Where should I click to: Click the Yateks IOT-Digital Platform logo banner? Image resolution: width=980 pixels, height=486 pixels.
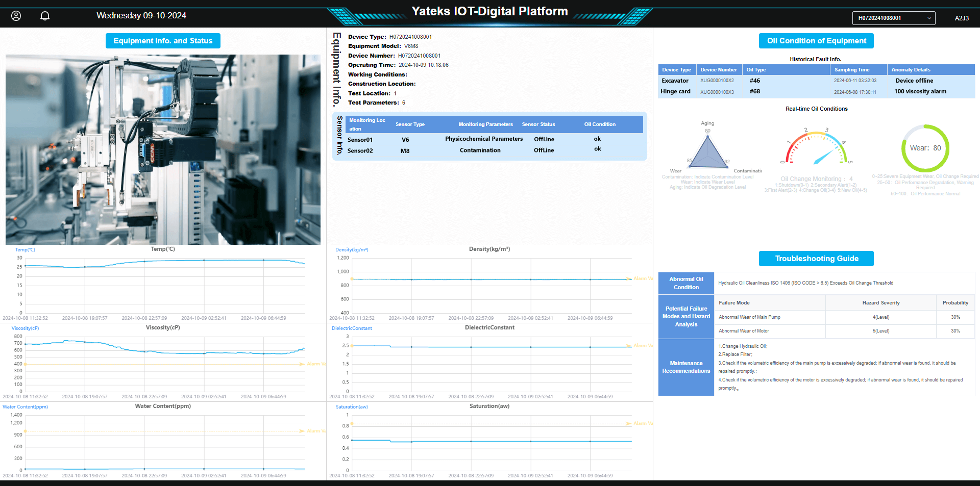(490, 11)
